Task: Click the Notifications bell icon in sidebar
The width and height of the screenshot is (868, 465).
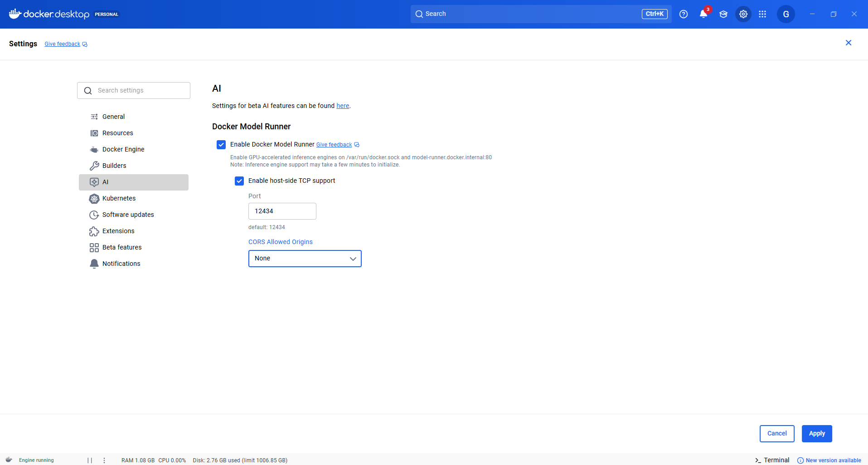Action: tap(94, 264)
